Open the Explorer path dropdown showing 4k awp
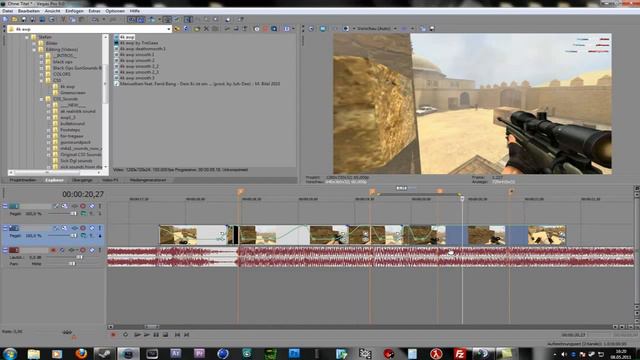640x360 pixels. (x=169, y=29)
